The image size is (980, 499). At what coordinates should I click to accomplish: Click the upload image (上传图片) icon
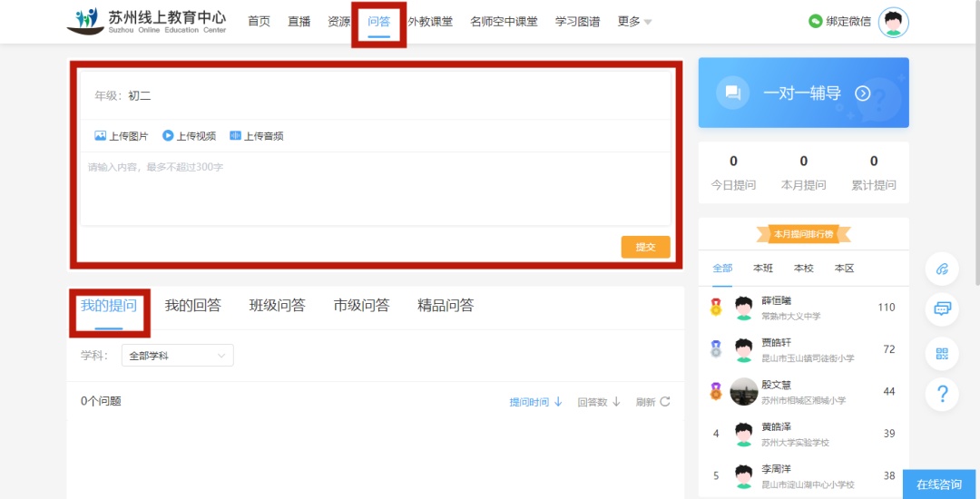tap(101, 136)
